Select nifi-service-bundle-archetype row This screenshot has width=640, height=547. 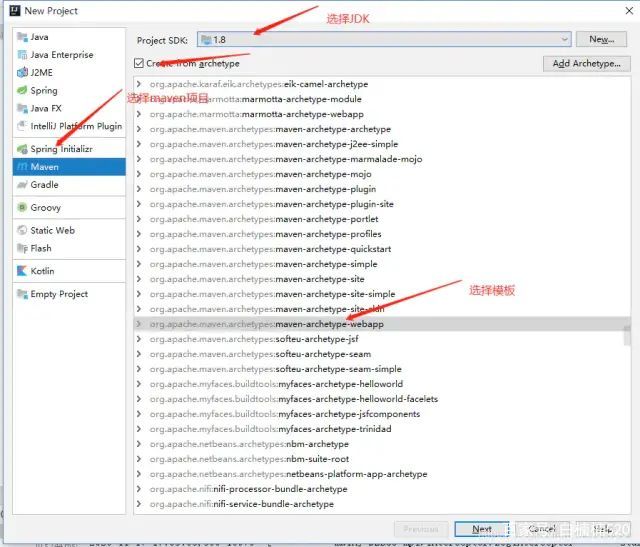pos(382,504)
